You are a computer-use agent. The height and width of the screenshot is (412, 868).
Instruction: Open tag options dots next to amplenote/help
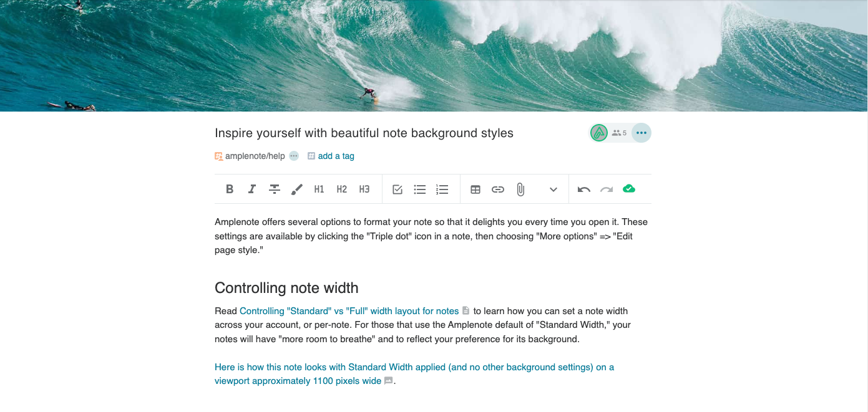(294, 156)
